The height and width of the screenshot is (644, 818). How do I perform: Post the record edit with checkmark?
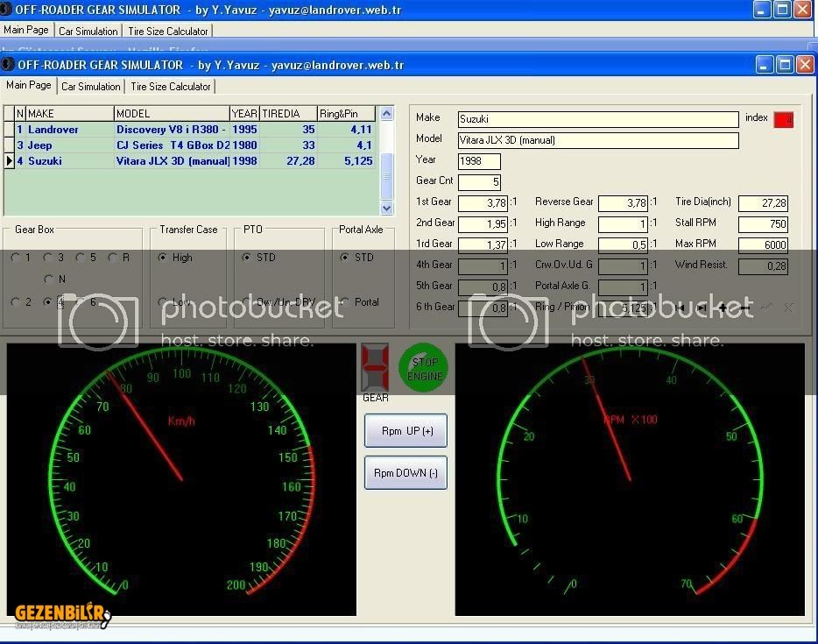tap(766, 308)
